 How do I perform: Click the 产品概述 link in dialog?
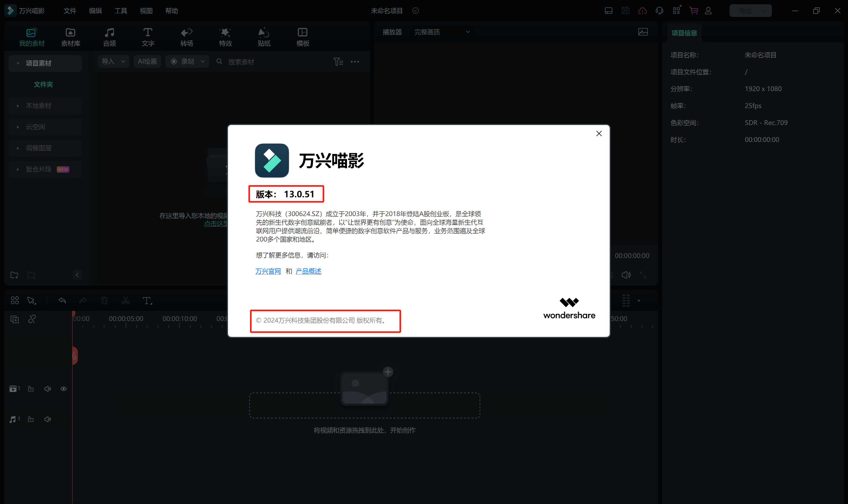pos(308,271)
